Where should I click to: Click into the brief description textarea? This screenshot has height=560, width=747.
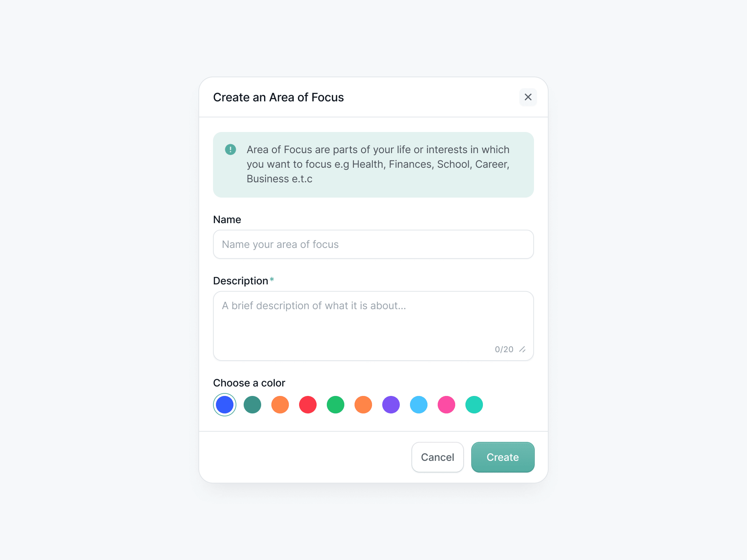tap(373, 326)
